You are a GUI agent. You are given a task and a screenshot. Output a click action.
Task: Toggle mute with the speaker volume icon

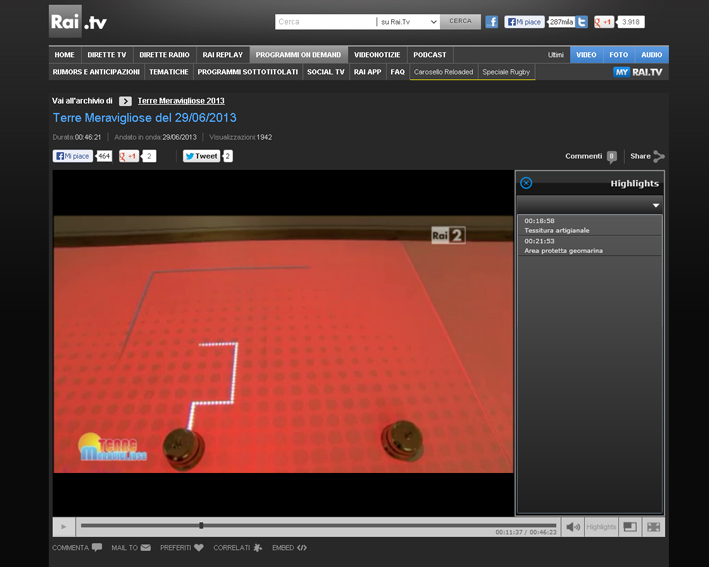[x=573, y=527]
